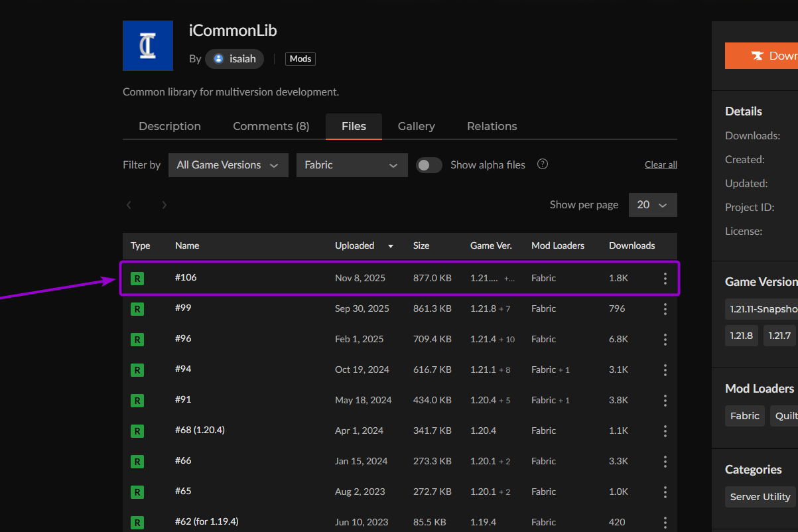Open file #68 (1.20.4) details
This screenshot has height=532, width=798.
[x=200, y=430]
